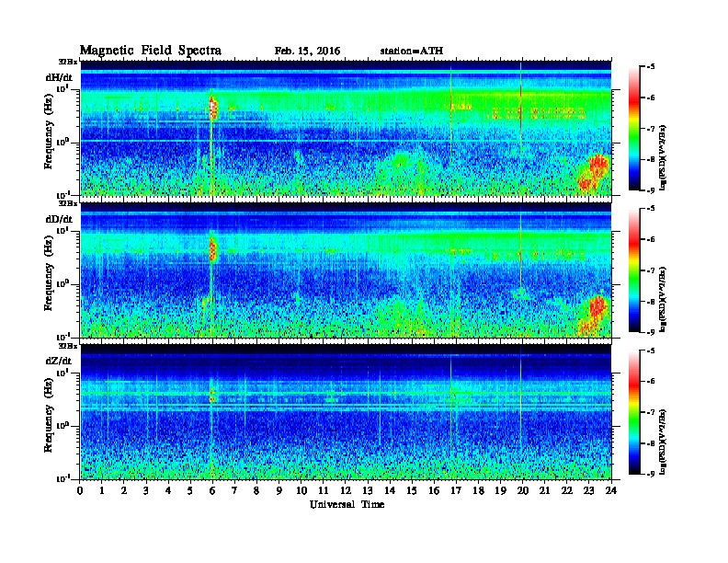
Task: Click the dZ/dt panel color scale bar
Action: point(633,412)
